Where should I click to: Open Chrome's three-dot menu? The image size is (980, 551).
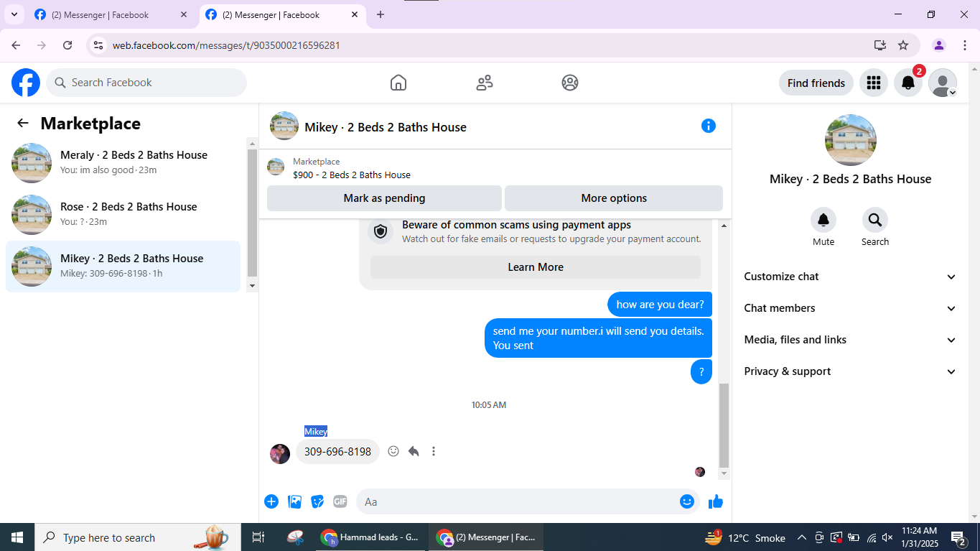click(x=963, y=45)
